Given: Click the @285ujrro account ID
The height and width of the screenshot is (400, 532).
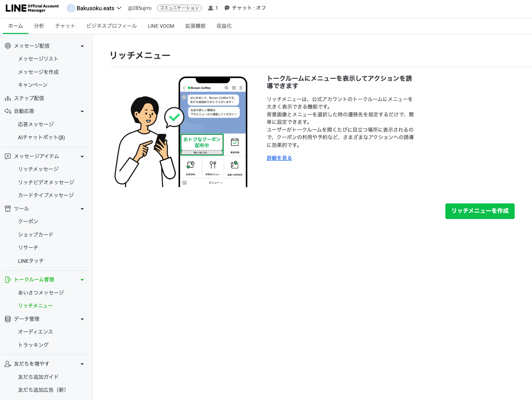Looking at the screenshot, I should point(140,8).
